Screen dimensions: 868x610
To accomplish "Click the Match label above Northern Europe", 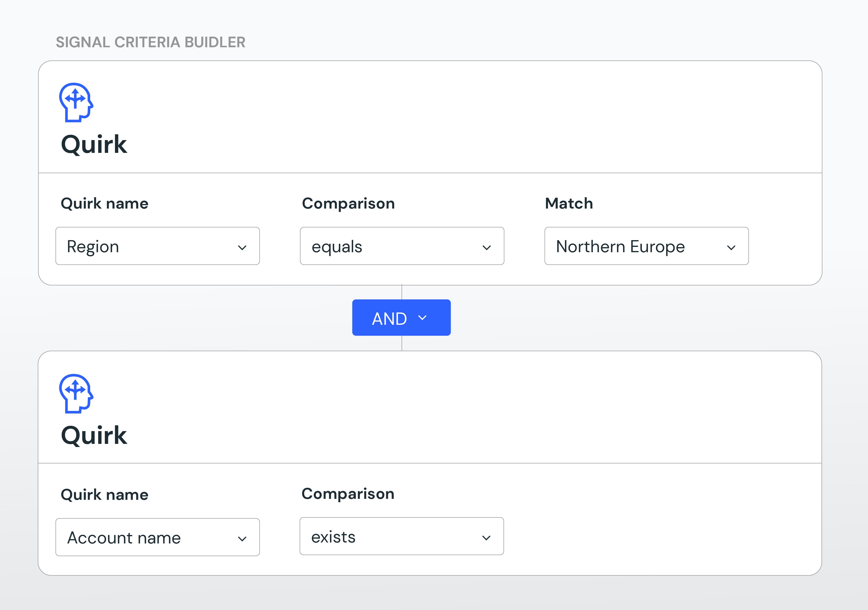I will [x=569, y=203].
